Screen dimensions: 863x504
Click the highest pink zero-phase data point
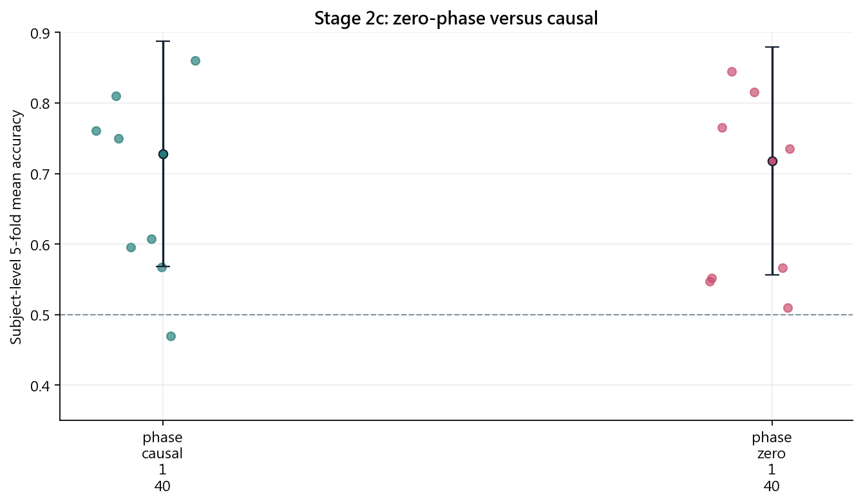(x=732, y=71)
